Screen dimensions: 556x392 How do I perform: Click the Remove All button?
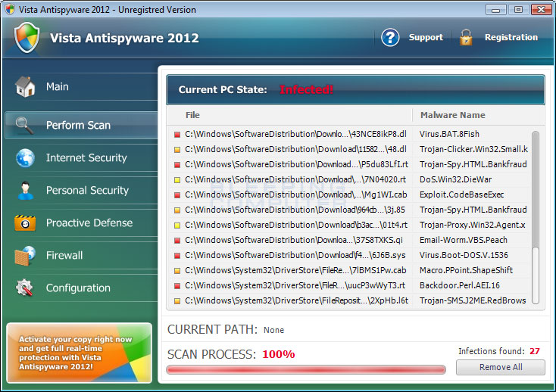501,367
